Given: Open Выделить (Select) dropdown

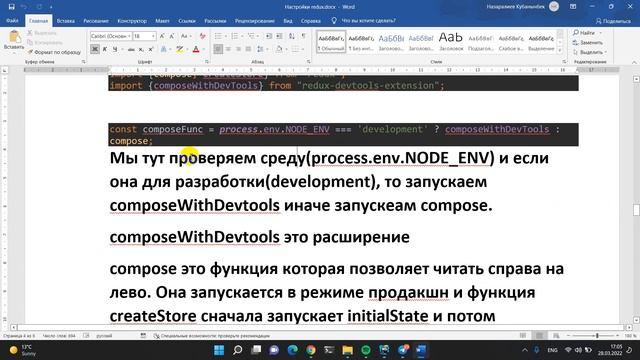Looking at the screenshot, I should pyautogui.click(x=590, y=52).
